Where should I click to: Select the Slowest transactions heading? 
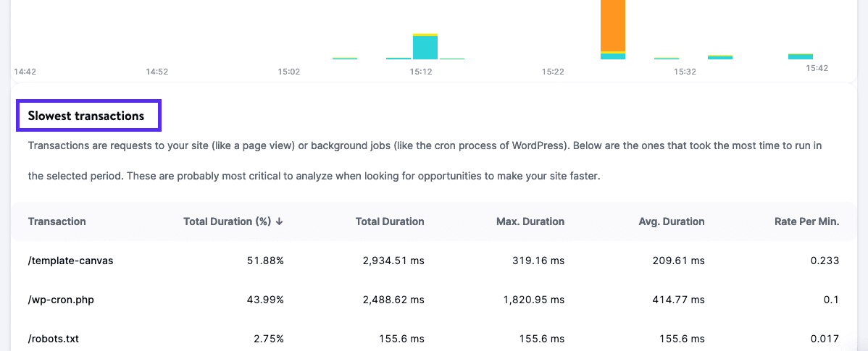click(x=86, y=116)
